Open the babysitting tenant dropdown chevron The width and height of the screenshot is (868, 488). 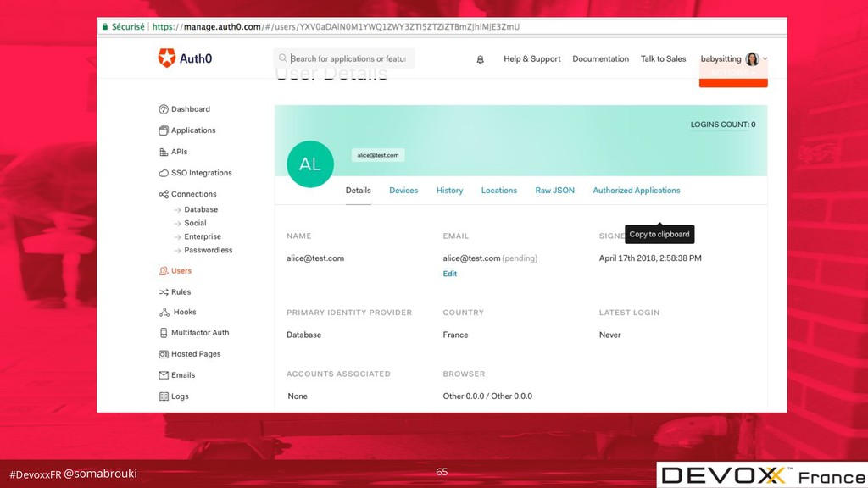[765, 58]
